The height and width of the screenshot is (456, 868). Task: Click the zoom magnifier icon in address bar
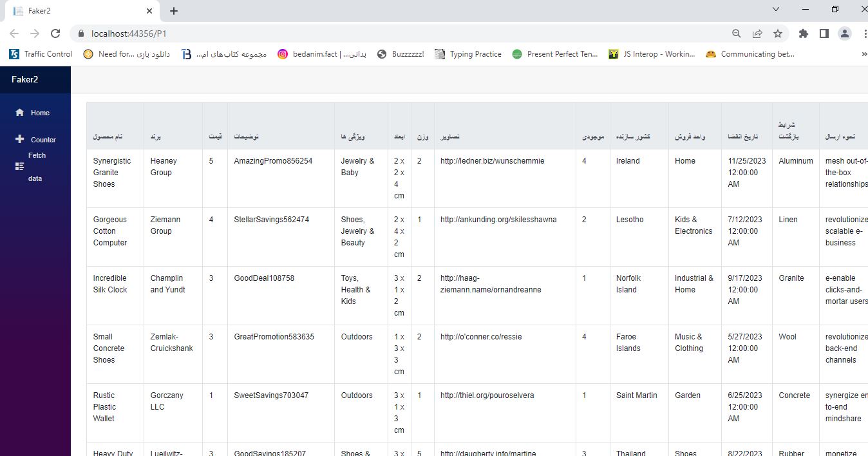[737, 33]
